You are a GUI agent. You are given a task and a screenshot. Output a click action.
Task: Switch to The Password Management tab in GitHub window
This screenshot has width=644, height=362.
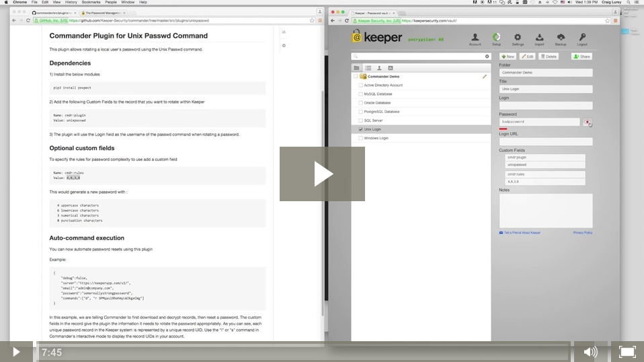(103, 13)
